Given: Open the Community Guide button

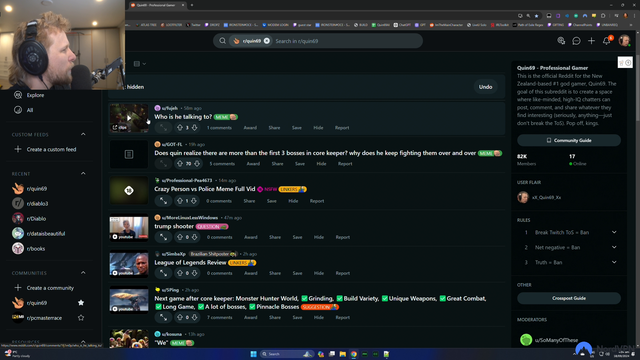Looking at the screenshot, I should 569,140.
